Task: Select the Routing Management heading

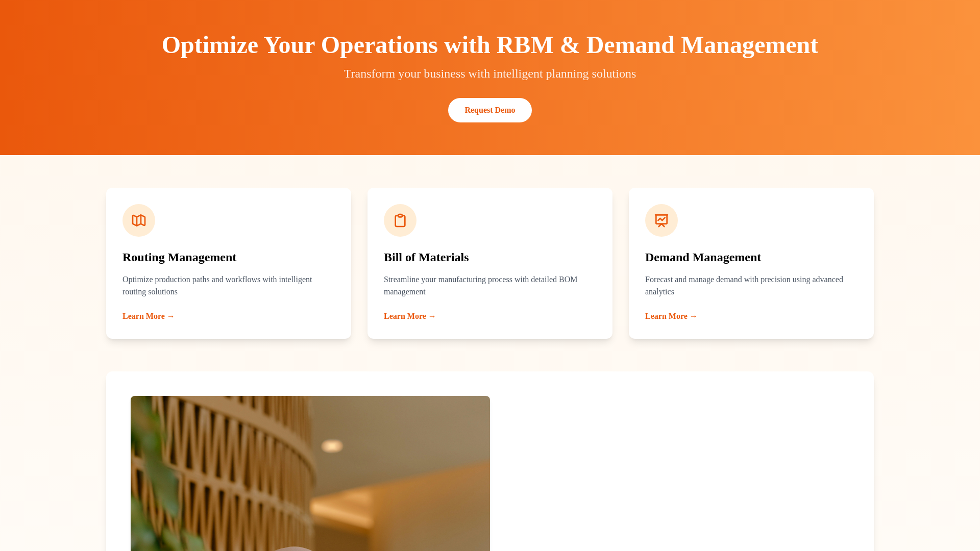Action: coord(180,257)
